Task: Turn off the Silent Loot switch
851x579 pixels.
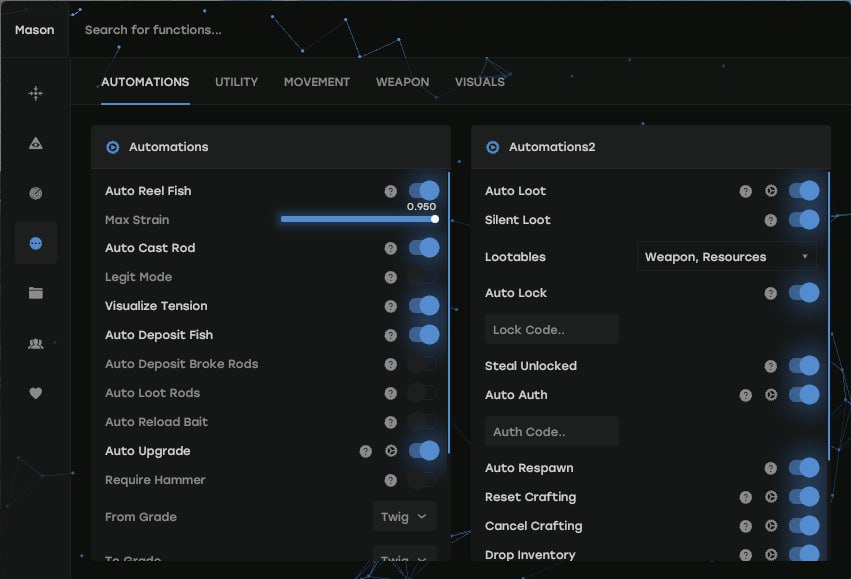Action: tap(803, 220)
